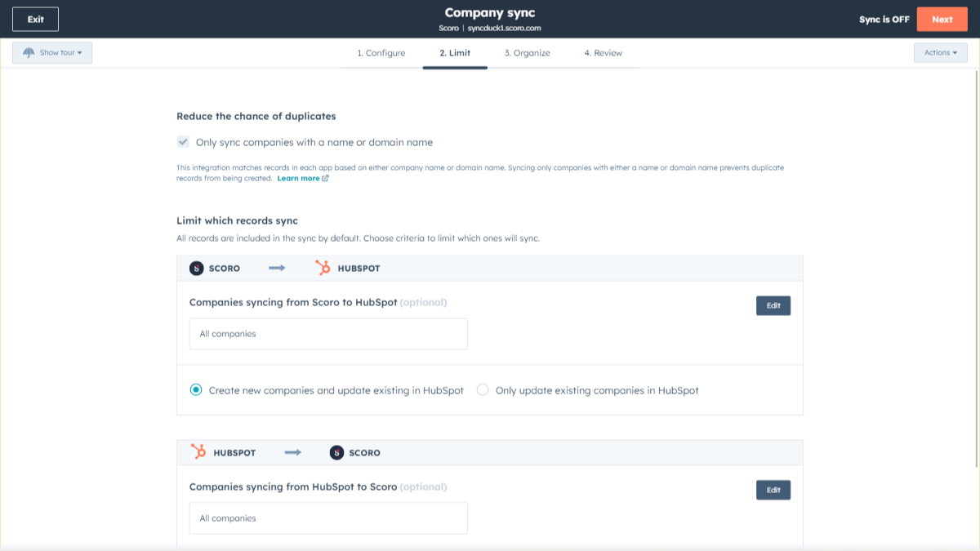Click the umbrella icon in Show tour
The height and width of the screenshot is (551, 980).
click(29, 52)
